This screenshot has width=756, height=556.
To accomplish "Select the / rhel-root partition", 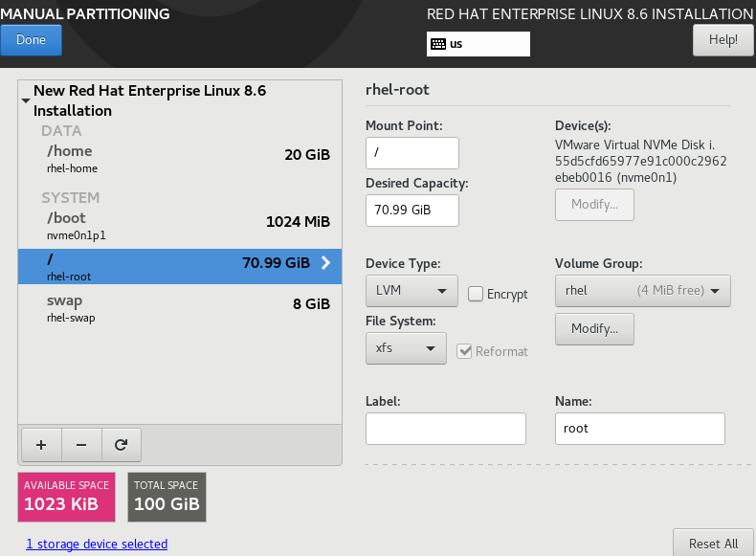I will pos(180,267).
